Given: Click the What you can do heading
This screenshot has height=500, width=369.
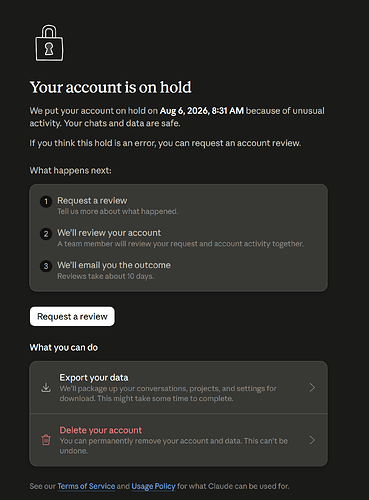Looking at the screenshot, I should 64,347.
